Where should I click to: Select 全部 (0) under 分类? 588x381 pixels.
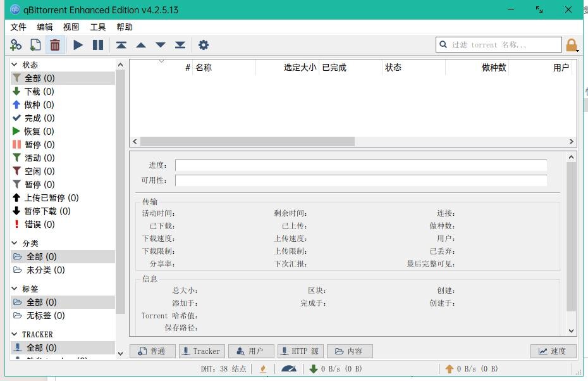pyautogui.click(x=63, y=257)
